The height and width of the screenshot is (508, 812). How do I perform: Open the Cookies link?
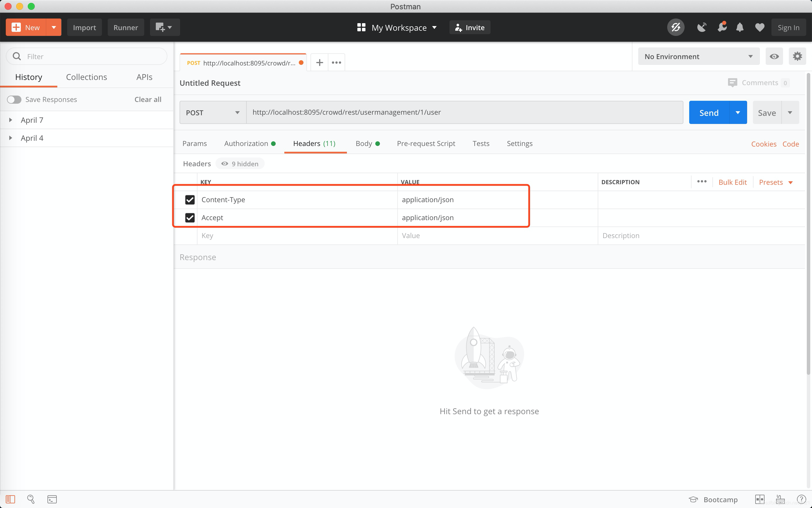764,144
